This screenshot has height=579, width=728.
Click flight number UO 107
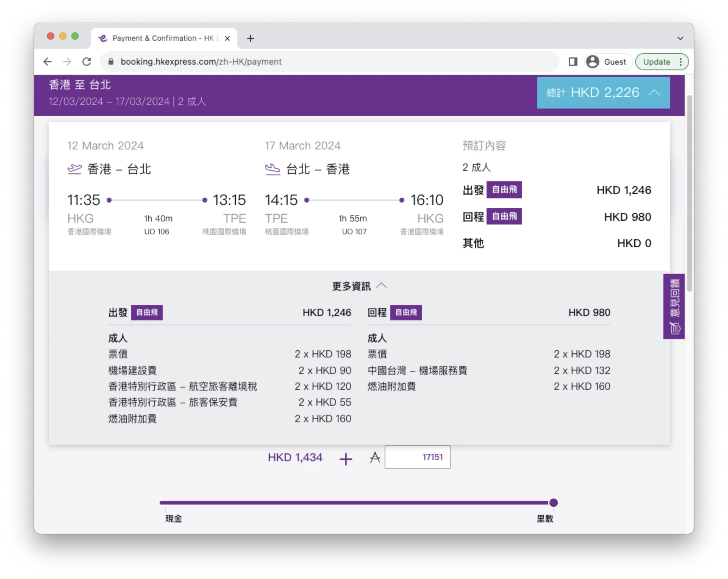point(354,232)
